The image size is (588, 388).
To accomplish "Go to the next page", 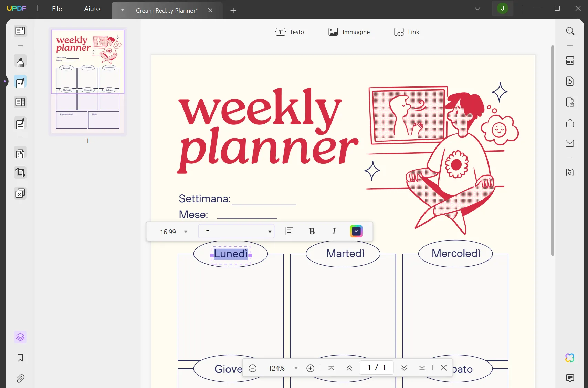I will click(x=404, y=368).
